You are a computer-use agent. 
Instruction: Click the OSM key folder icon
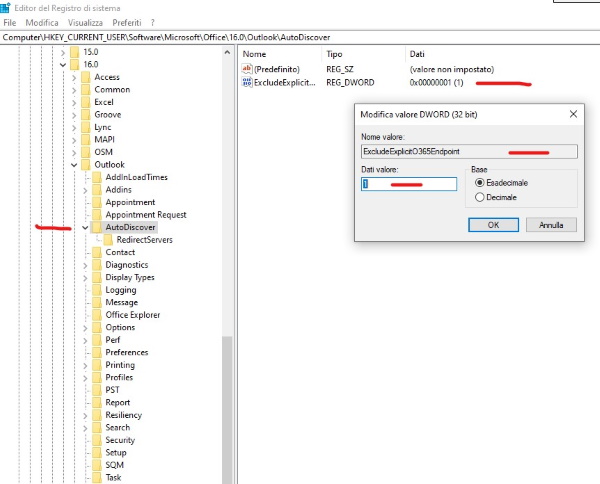(x=86, y=152)
